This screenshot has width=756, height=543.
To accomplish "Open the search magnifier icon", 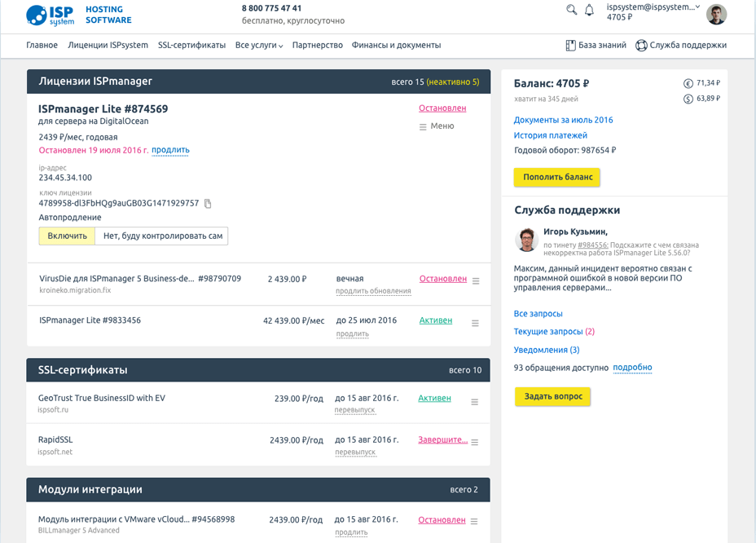I will pyautogui.click(x=571, y=10).
